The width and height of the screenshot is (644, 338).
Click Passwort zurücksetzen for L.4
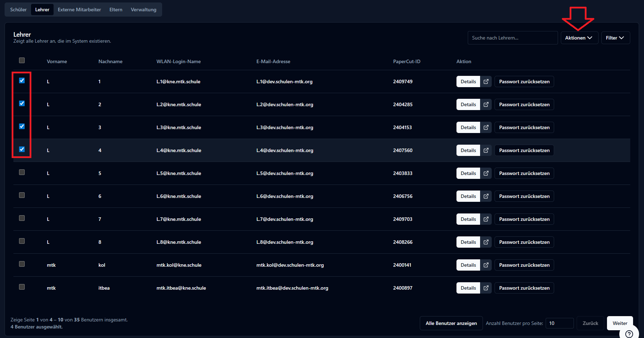[524, 150]
